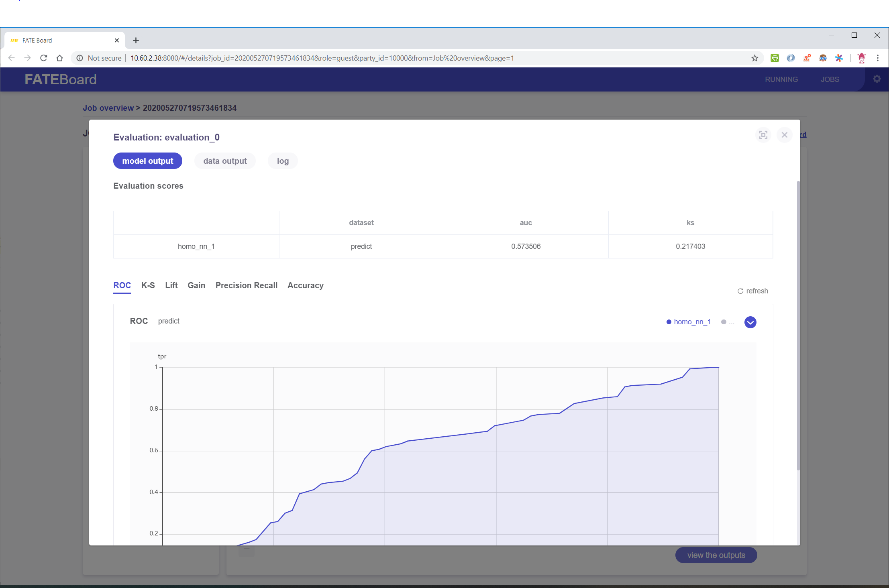Switch to K-S curve tab
Viewport: 889px width, 588px height.
[148, 285]
